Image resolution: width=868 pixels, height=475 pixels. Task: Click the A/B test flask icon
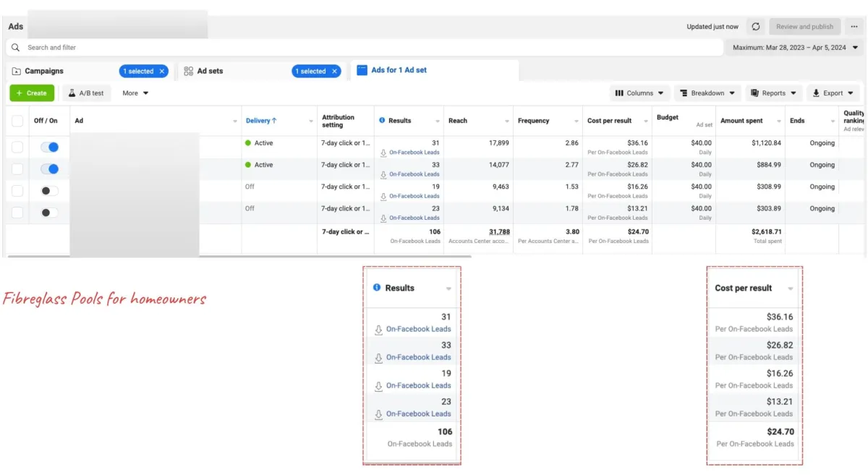pos(72,93)
